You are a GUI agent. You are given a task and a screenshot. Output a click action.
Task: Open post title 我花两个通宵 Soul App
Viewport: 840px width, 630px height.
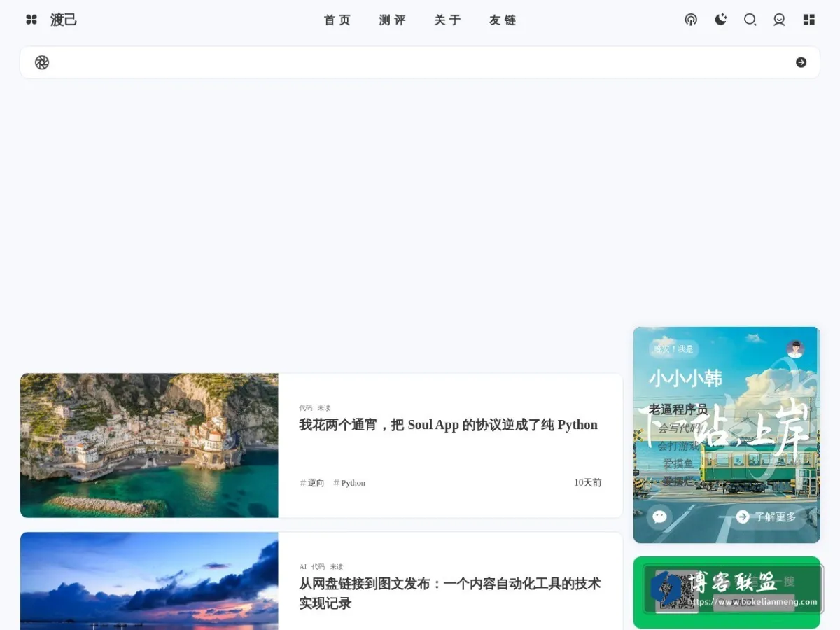tap(449, 425)
